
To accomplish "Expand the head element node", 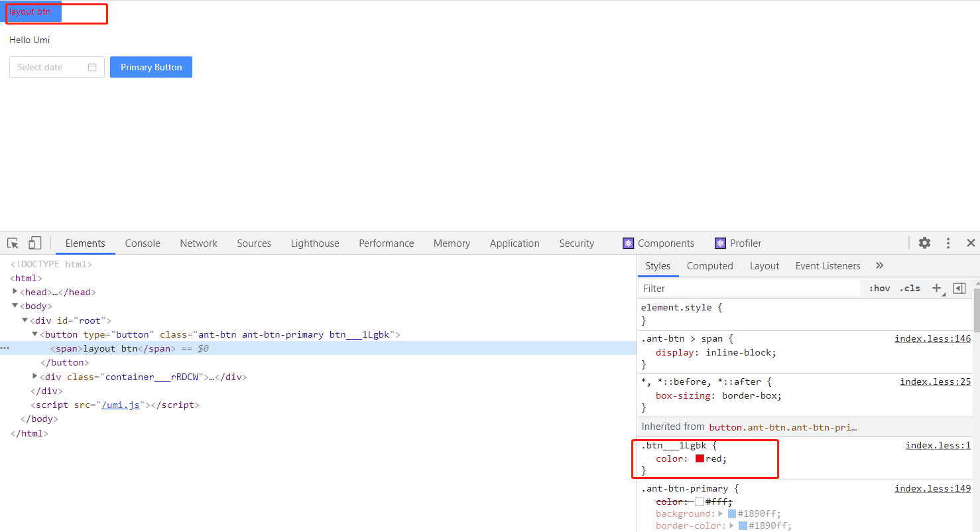I will [x=15, y=291].
